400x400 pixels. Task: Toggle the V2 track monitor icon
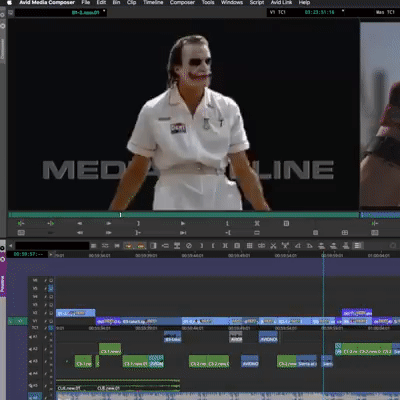tap(51, 313)
